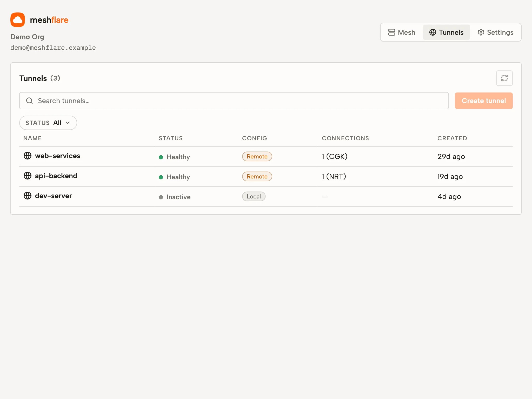Screen dimensions: 532x399
Task: Switch to the Mesh tab
Action: (402, 32)
